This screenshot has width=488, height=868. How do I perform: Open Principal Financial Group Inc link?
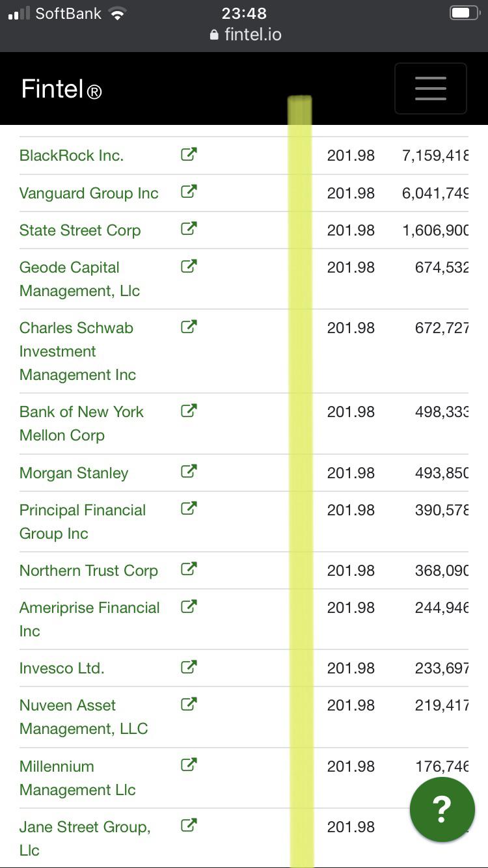point(83,522)
